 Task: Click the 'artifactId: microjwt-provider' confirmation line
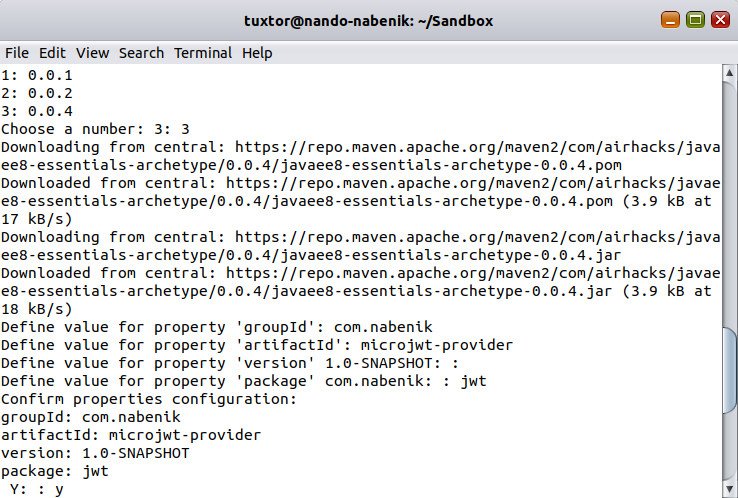(x=130, y=435)
